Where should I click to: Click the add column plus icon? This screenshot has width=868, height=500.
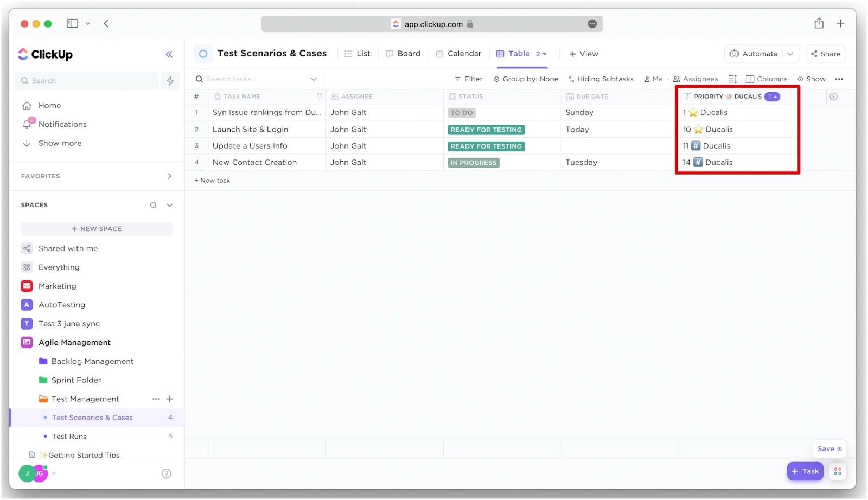tap(833, 97)
